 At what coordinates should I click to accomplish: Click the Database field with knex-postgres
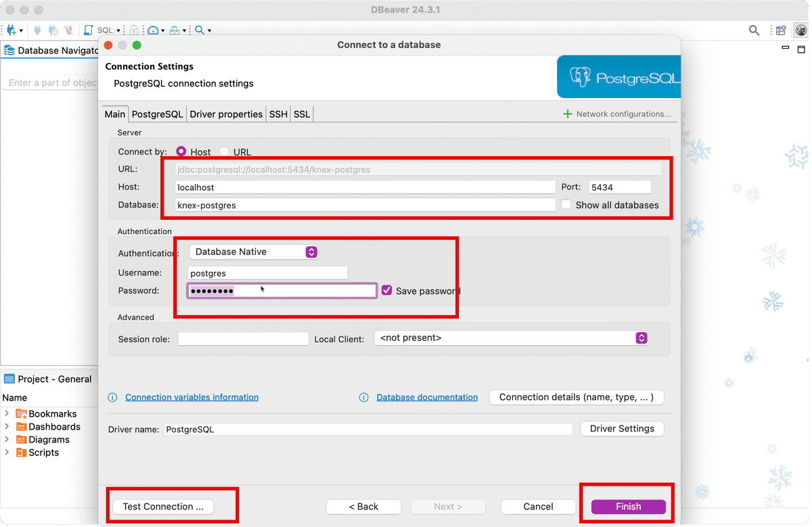pos(365,204)
